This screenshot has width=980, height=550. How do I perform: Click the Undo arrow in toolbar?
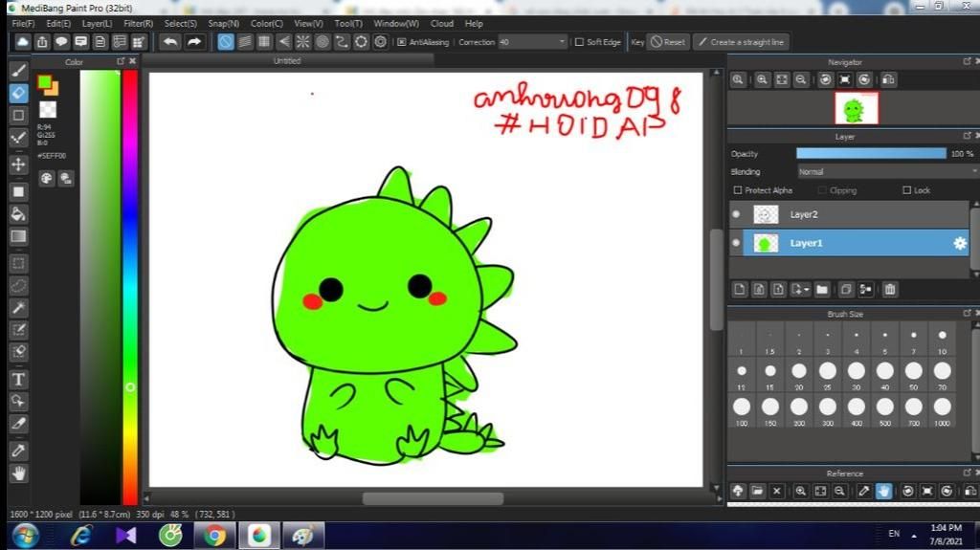(x=170, y=42)
